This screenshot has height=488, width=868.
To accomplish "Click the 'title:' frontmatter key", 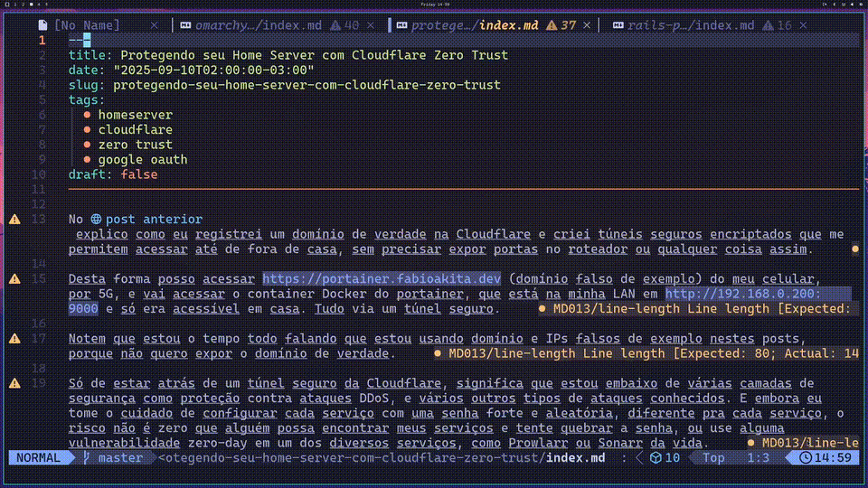I will coord(90,55).
